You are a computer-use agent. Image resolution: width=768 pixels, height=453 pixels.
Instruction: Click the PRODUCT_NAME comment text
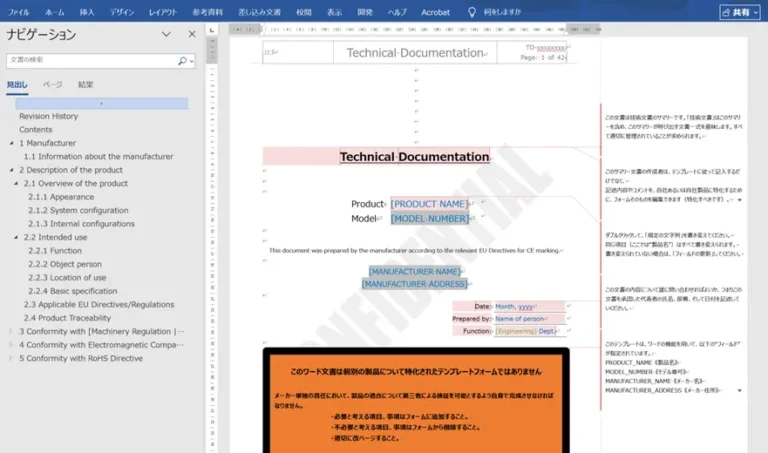coord(642,362)
